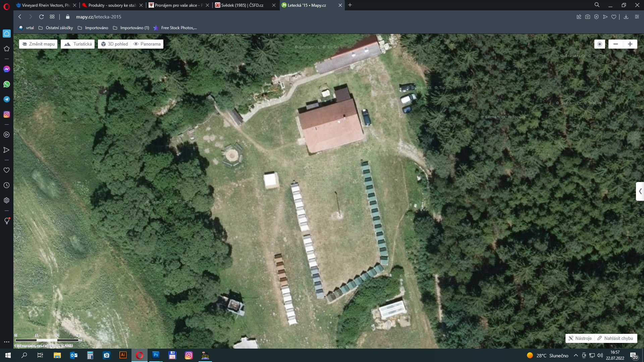This screenshot has width=644, height=362.
Task: Open Messenger in Opera sidebar
Action: [7, 69]
